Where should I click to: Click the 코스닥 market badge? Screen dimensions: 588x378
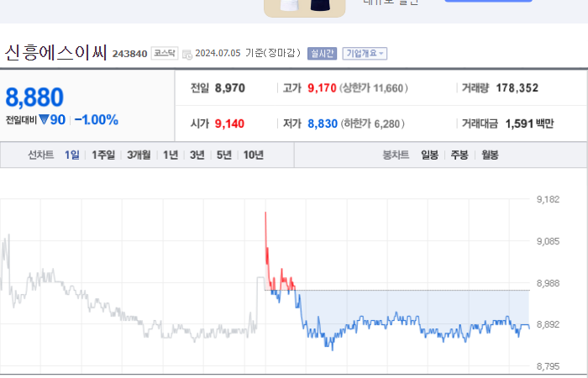(x=165, y=53)
